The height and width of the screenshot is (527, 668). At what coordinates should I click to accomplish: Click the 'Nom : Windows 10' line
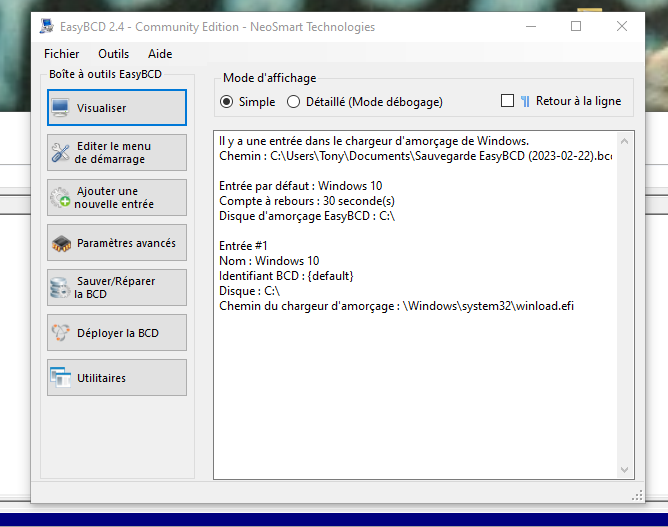(269, 261)
